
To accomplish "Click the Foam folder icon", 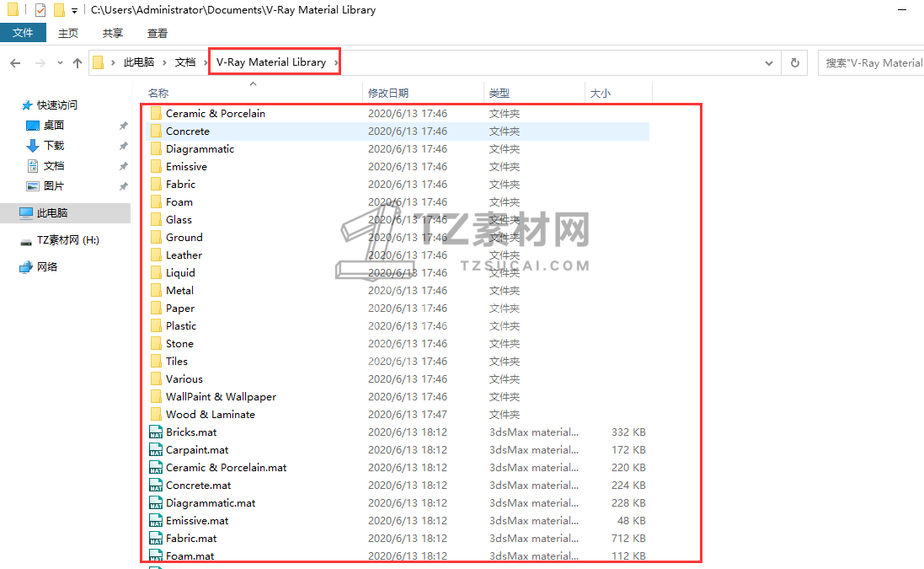I will point(156,201).
